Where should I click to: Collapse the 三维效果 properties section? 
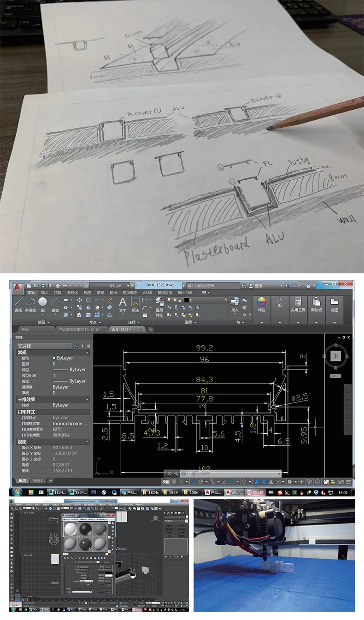click(x=88, y=399)
